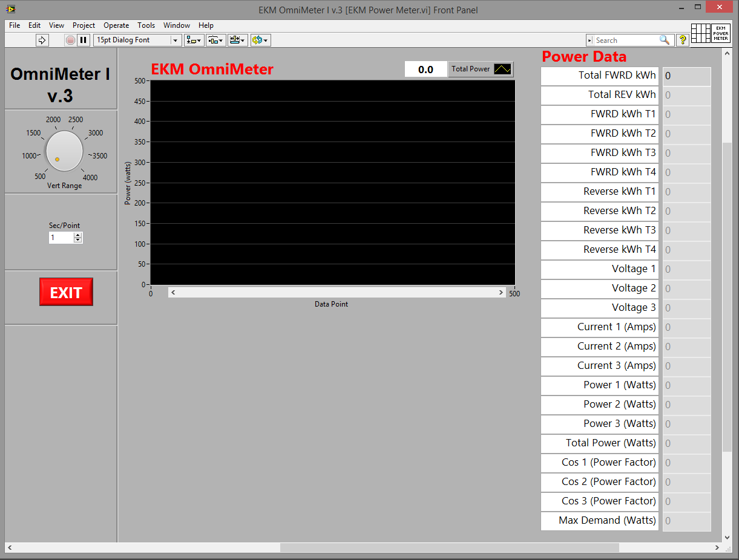The height and width of the screenshot is (560, 739).
Task: Click the Total FWRD kWh value field
Action: click(687, 76)
